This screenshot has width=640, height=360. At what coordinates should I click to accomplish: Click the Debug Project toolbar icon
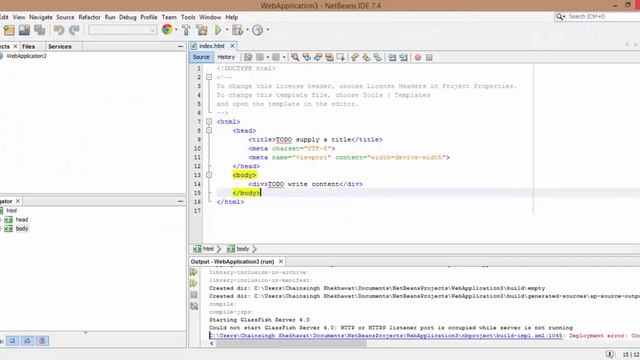click(237, 30)
